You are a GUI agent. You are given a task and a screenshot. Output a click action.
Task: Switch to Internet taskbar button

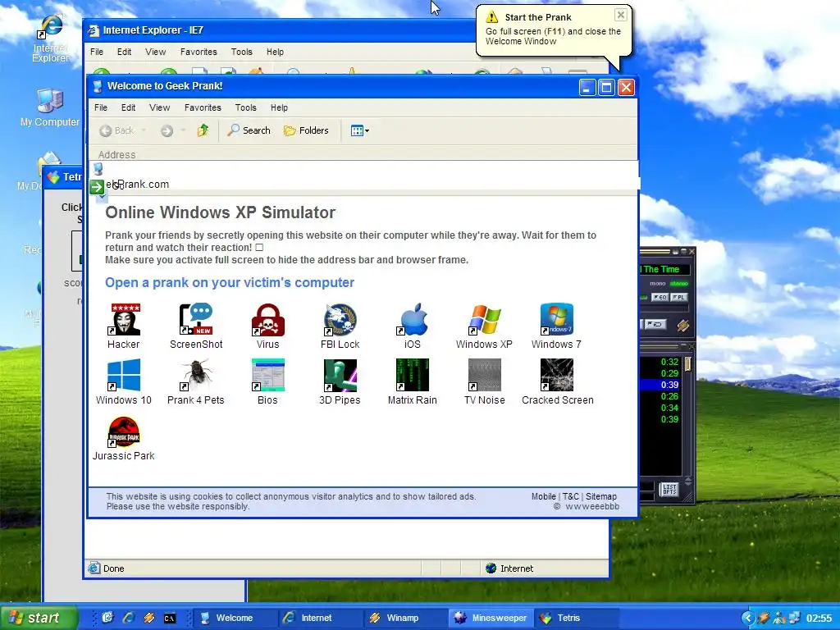click(321, 618)
